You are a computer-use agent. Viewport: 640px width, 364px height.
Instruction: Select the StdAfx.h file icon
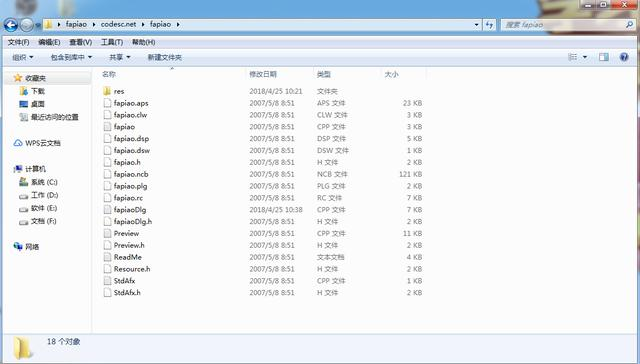coord(107,292)
